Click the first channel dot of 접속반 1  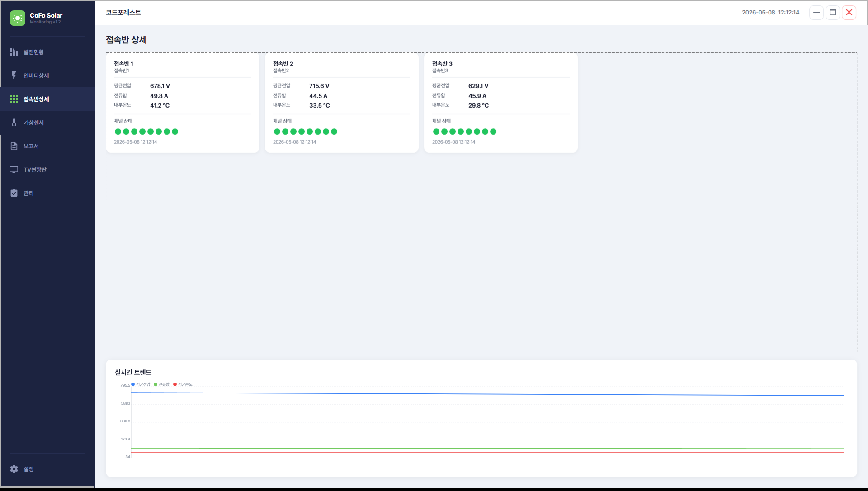[x=118, y=131]
